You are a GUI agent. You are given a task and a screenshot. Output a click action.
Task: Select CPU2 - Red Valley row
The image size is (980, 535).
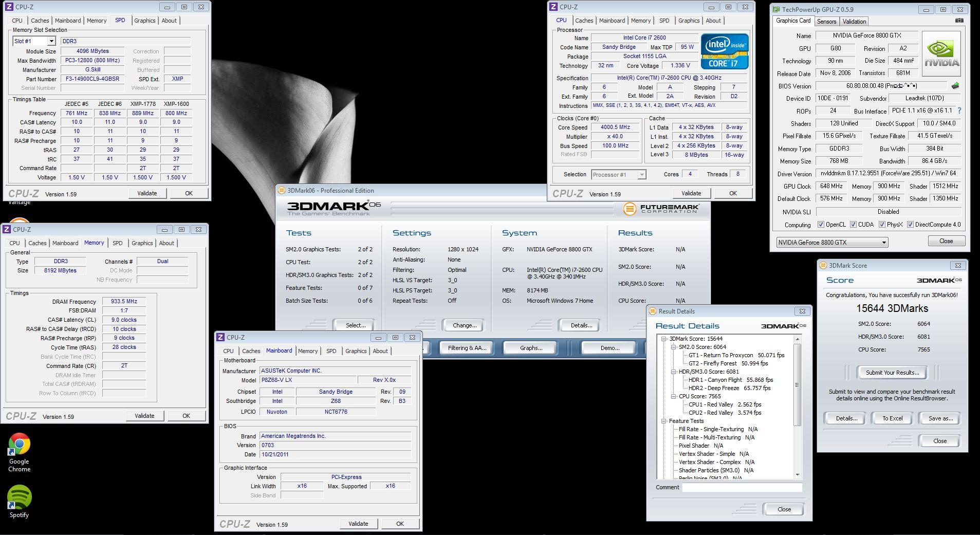pyautogui.click(x=725, y=413)
